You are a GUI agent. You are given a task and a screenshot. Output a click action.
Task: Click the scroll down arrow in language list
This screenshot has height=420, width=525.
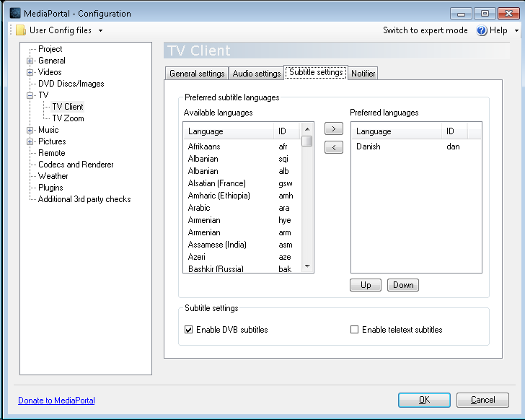[x=307, y=266]
